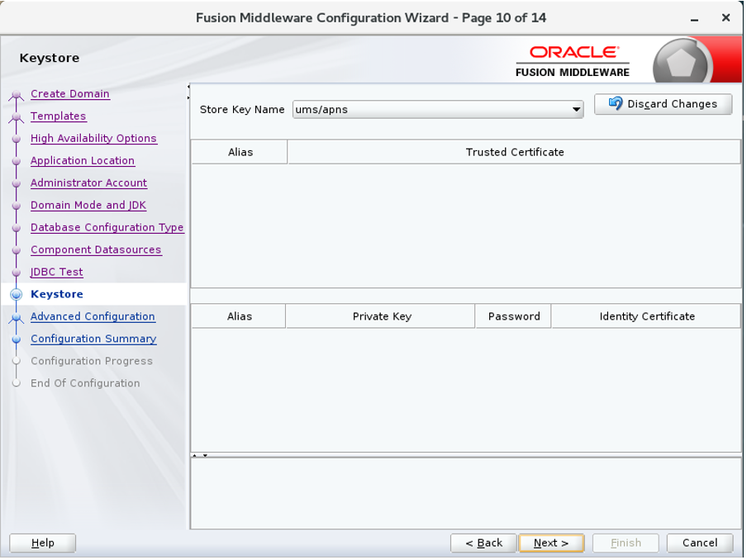The width and height of the screenshot is (747, 560).
Task: Jump to Administrator Account page
Action: (x=88, y=183)
